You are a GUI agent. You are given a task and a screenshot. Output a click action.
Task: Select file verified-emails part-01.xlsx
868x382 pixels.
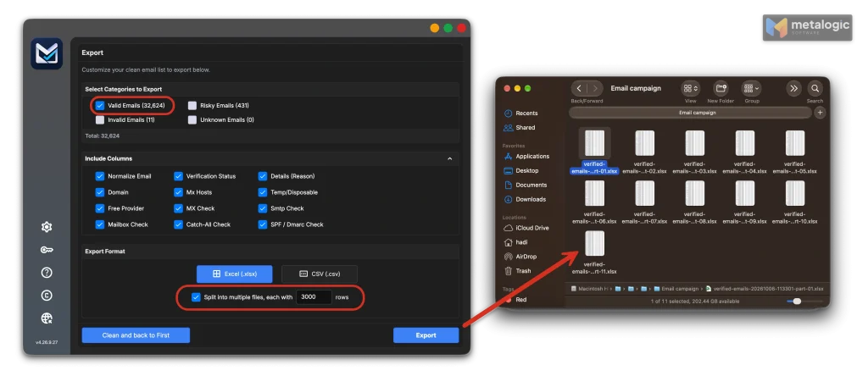pyautogui.click(x=594, y=151)
